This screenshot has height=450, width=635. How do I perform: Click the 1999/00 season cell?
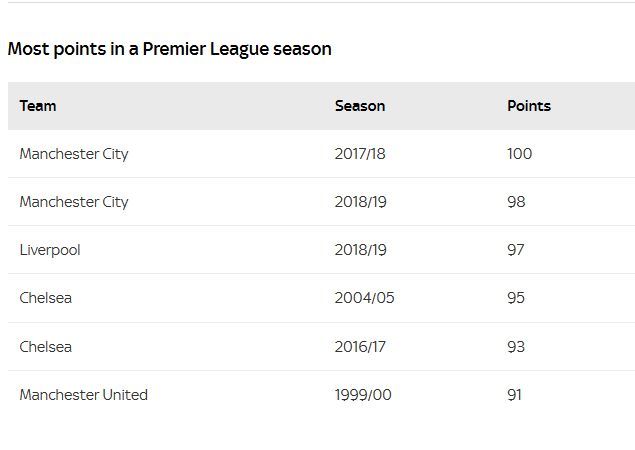[363, 395]
